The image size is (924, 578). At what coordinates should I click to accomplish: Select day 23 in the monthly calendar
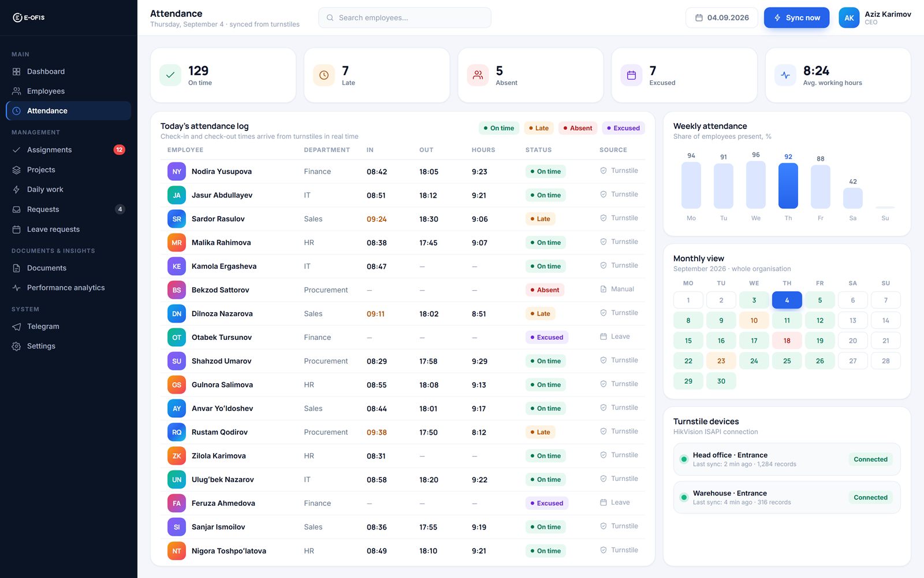coord(721,361)
